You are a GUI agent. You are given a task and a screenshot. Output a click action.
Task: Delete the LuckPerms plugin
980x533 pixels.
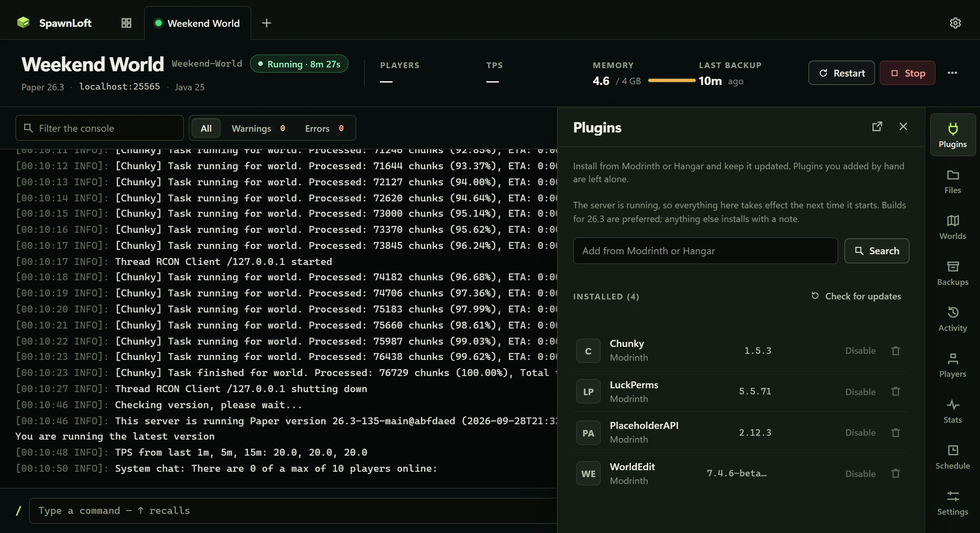895,391
